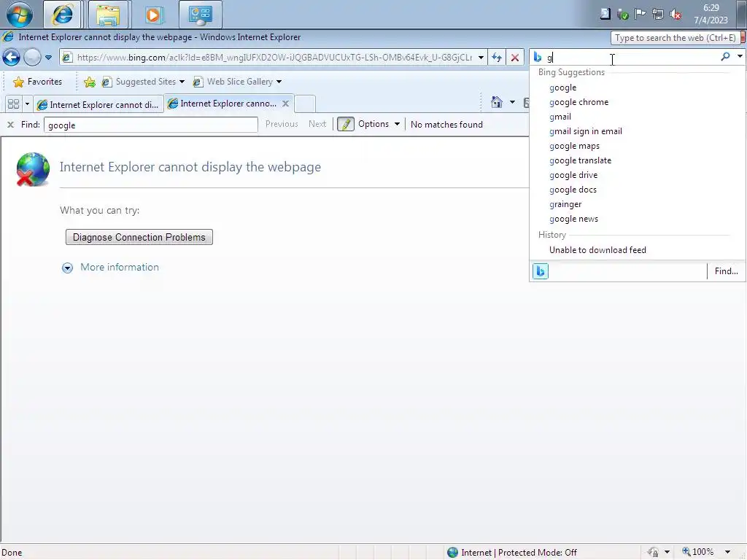Close the active tab
Screen dimensions: 747x560
tap(285, 104)
